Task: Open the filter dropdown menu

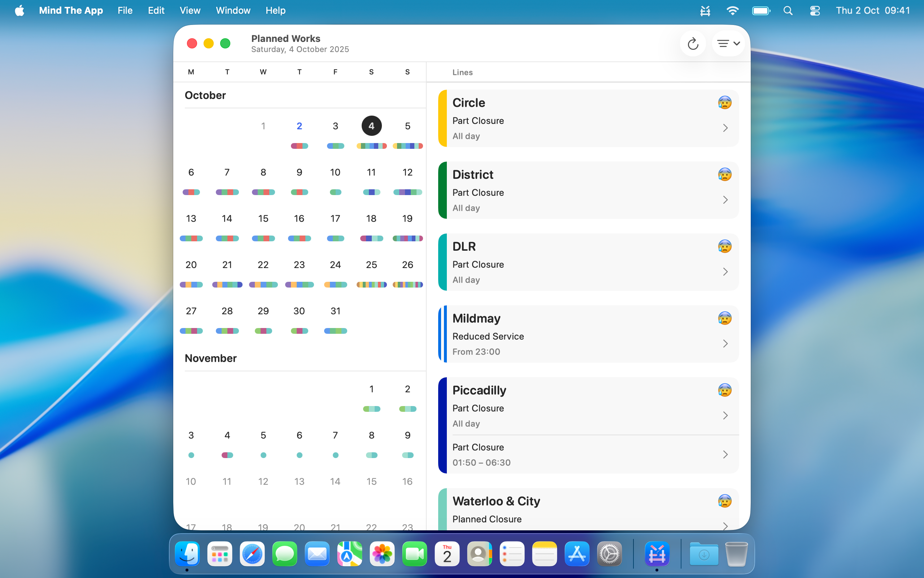Action: click(728, 44)
